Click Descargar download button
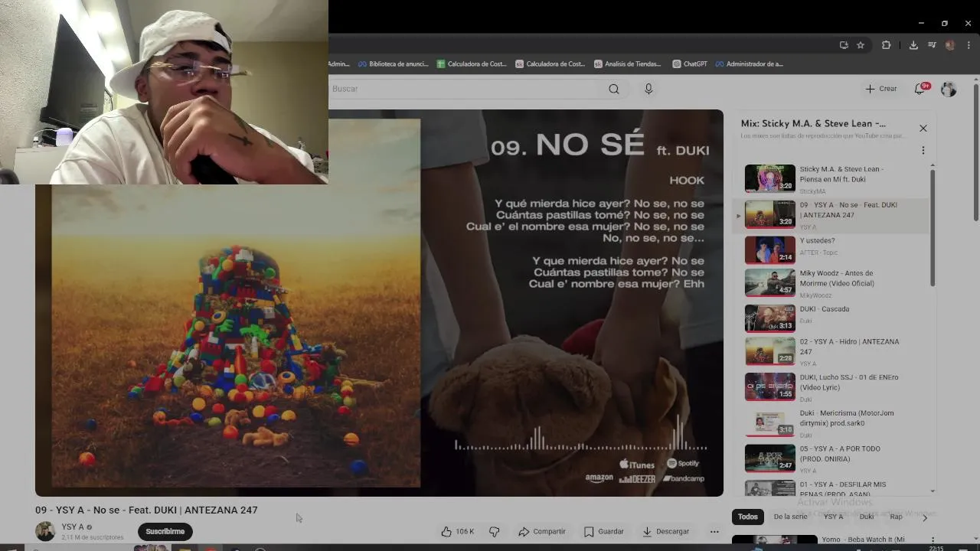980x551 pixels. [666, 531]
